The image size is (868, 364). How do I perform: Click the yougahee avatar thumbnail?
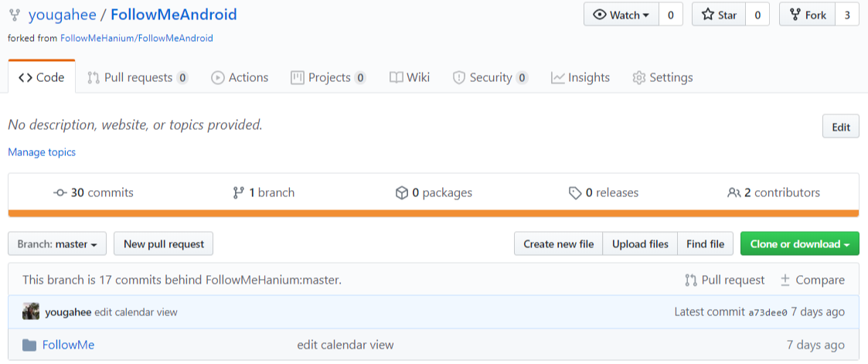30,312
